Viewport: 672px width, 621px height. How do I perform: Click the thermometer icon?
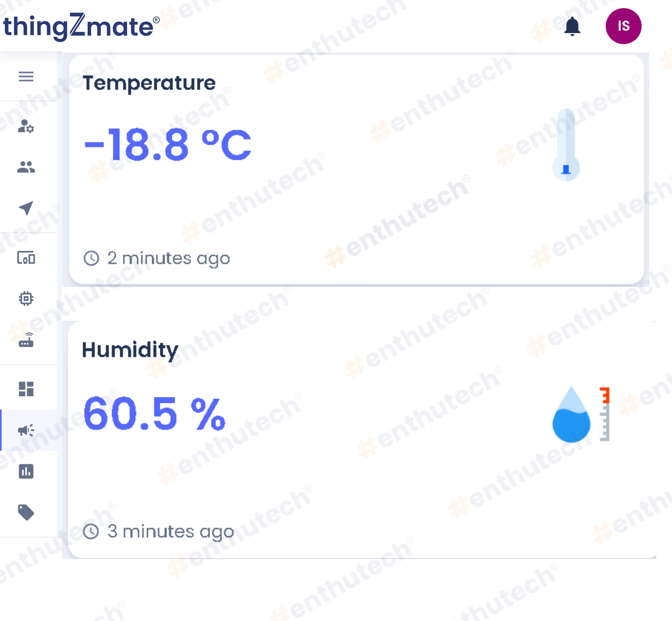(x=566, y=145)
